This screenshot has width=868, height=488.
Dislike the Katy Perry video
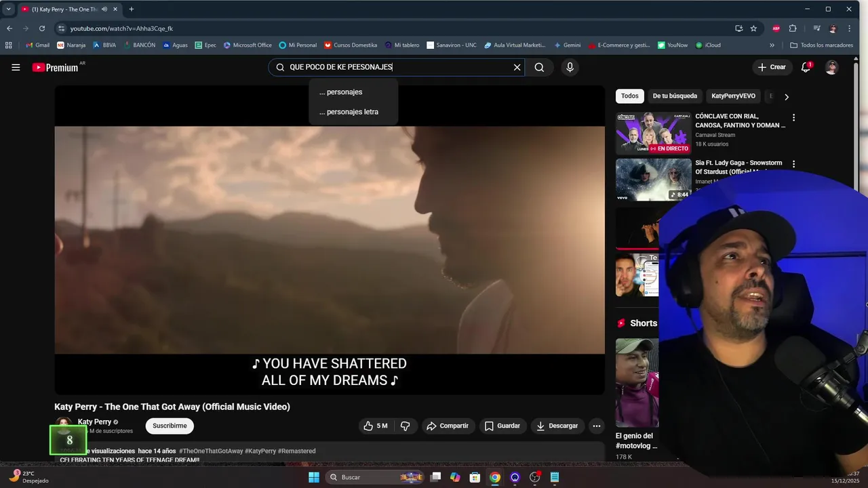click(x=406, y=426)
